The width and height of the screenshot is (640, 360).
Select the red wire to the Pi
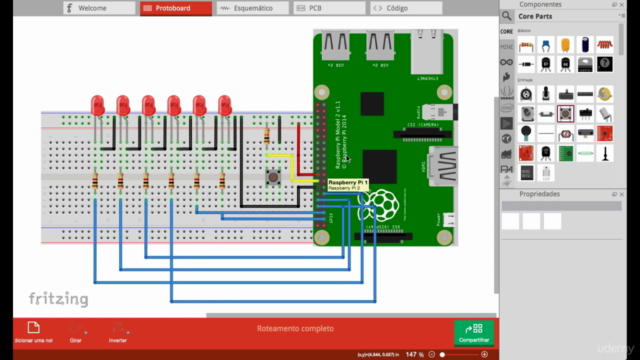coord(299,149)
